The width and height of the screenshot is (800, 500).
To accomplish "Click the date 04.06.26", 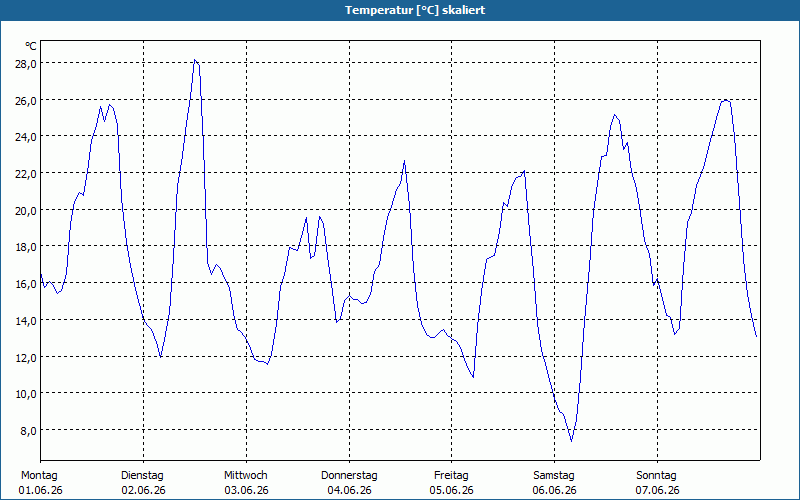I will point(349,490).
